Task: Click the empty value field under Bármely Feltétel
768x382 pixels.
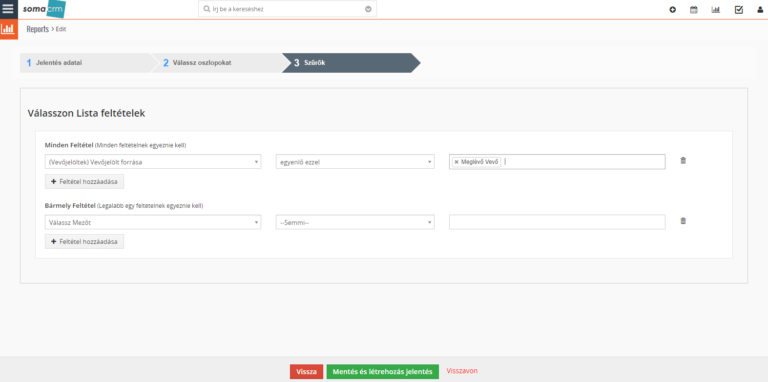Action: pyautogui.click(x=557, y=222)
